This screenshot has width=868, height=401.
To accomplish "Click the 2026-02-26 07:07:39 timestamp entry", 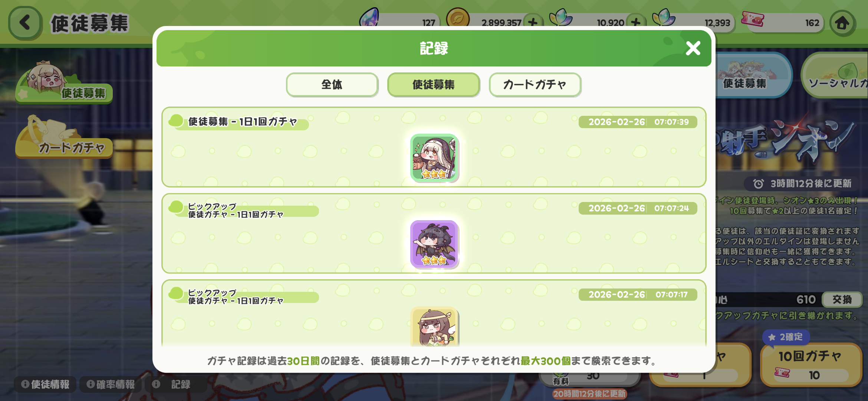I will tap(638, 122).
